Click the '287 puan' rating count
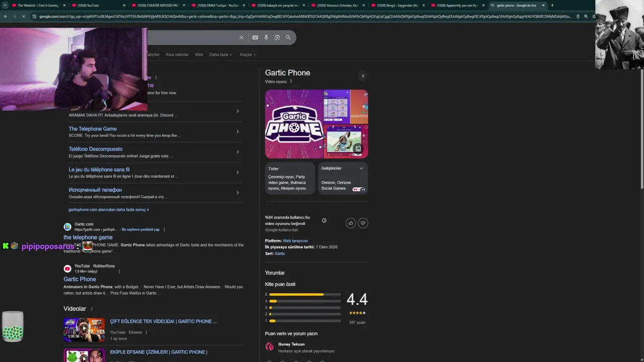644x362 pixels. (357, 322)
